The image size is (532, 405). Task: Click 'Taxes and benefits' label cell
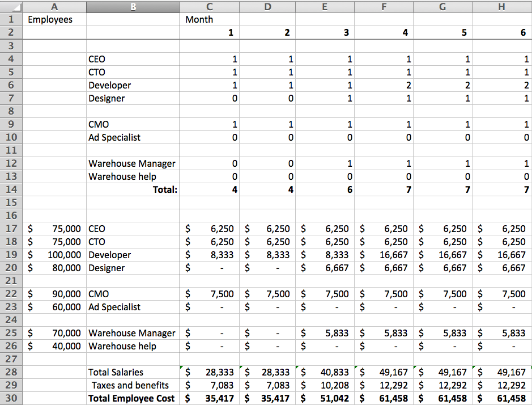pos(133,385)
